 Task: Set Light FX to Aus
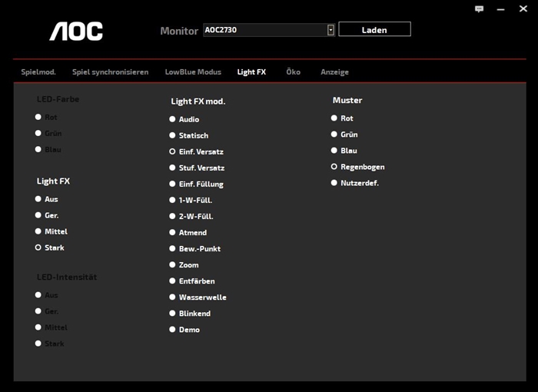46,199
